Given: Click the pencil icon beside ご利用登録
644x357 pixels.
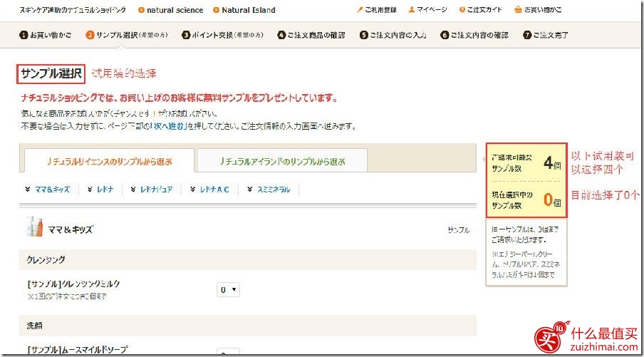Looking at the screenshot, I should click(x=360, y=9).
